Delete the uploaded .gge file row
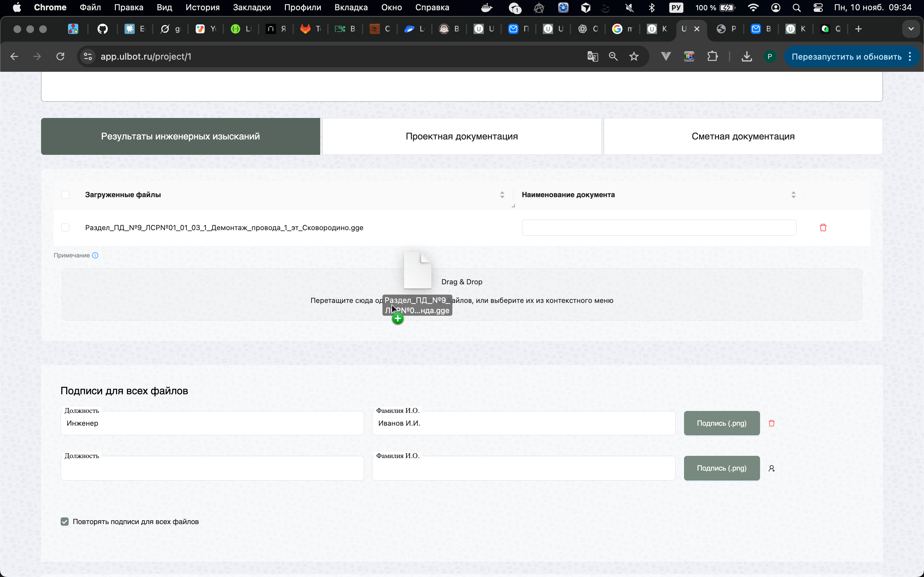Screen dimensions: 924x577 823,228
